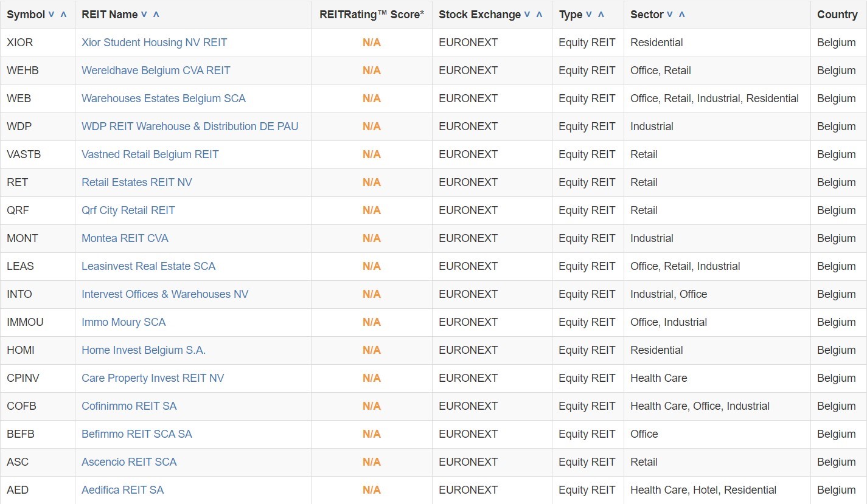
Task: Open Aedifica REIT SA link
Action: pyautogui.click(x=122, y=490)
